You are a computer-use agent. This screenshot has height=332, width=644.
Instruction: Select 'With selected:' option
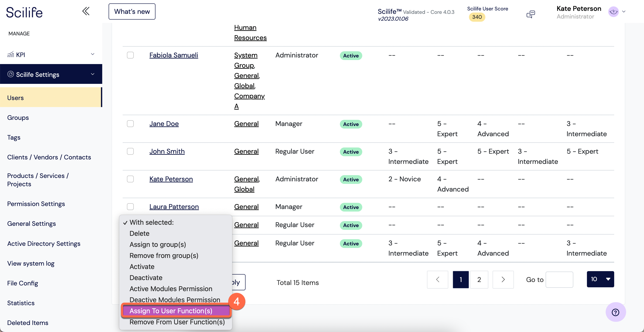175,222
